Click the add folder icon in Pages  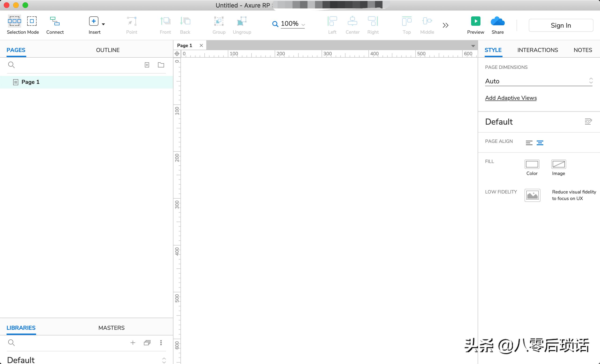click(161, 65)
